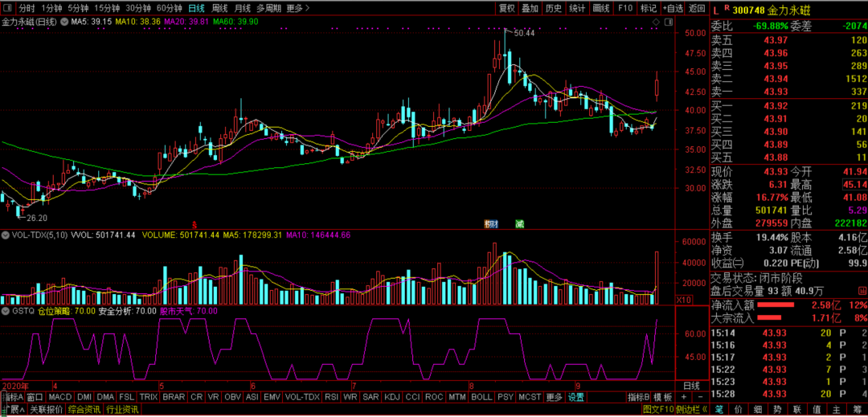Image resolution: width=868 pixels, height=417 pixels.
Task: Open the 复权 adjustment dropdown
Action: (506, 8)
